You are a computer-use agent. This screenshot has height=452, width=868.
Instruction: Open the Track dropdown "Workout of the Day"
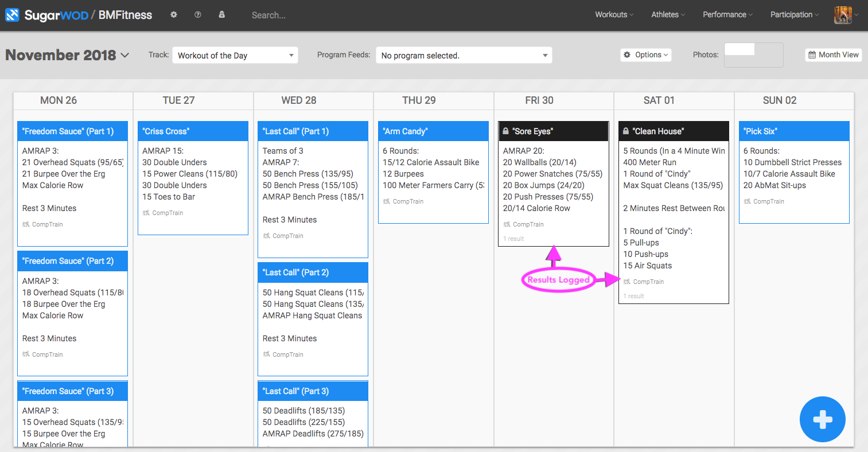[235, 56]
